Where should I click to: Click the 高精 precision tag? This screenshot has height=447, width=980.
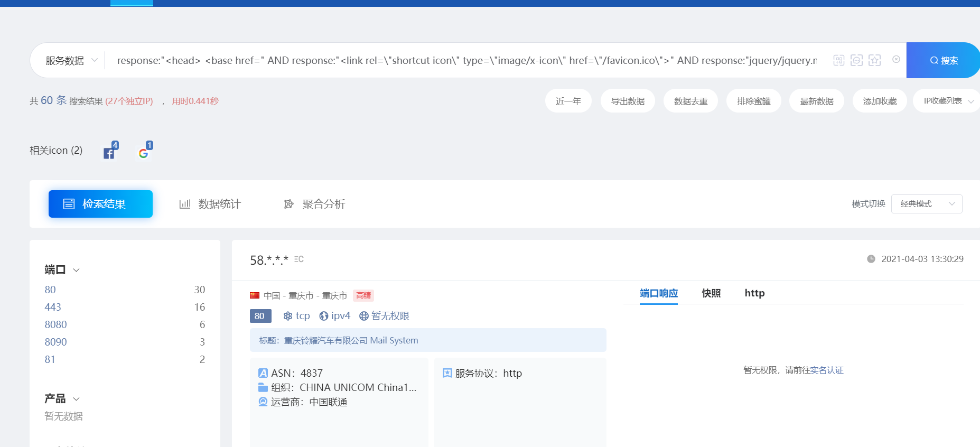click(x=363, y=295)
